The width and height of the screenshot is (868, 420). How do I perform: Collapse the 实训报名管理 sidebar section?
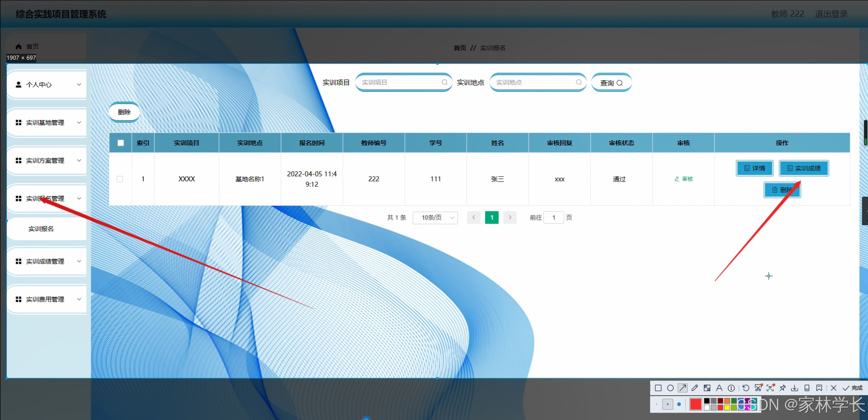[46, 198]
